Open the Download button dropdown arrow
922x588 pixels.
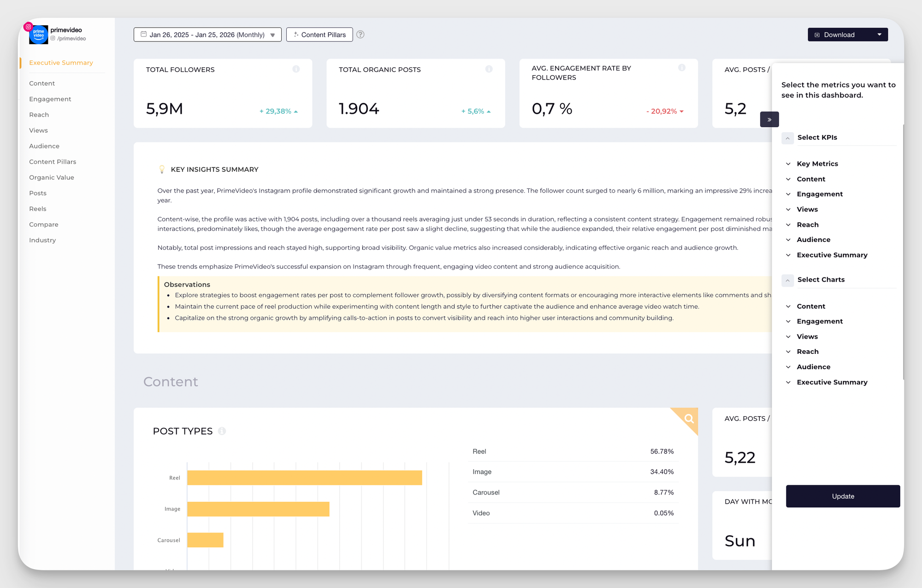click(880, 35)
